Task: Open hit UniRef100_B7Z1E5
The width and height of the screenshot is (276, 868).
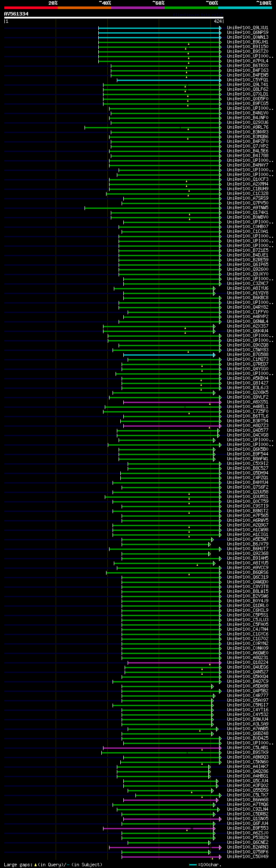Action: 248,250
